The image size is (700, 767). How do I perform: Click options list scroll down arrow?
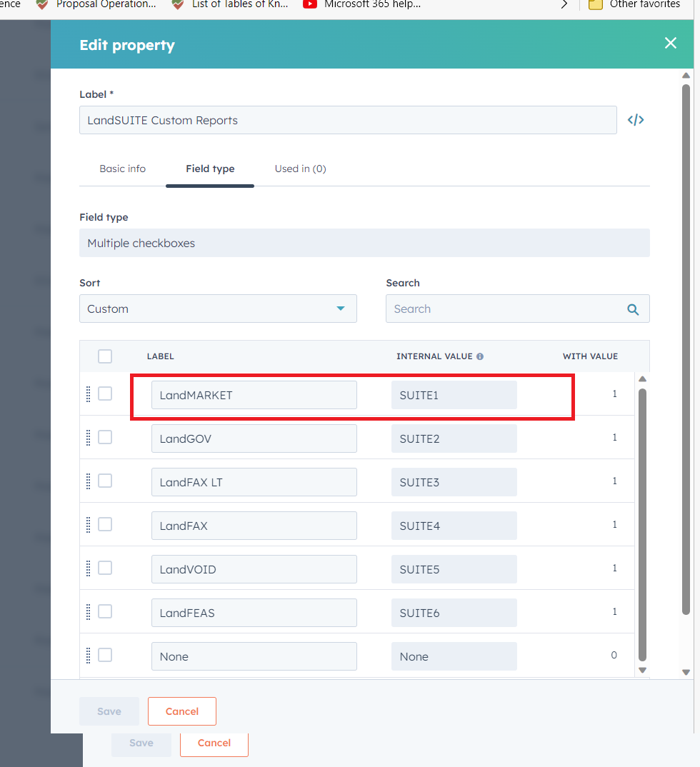(x=642, y=670)
